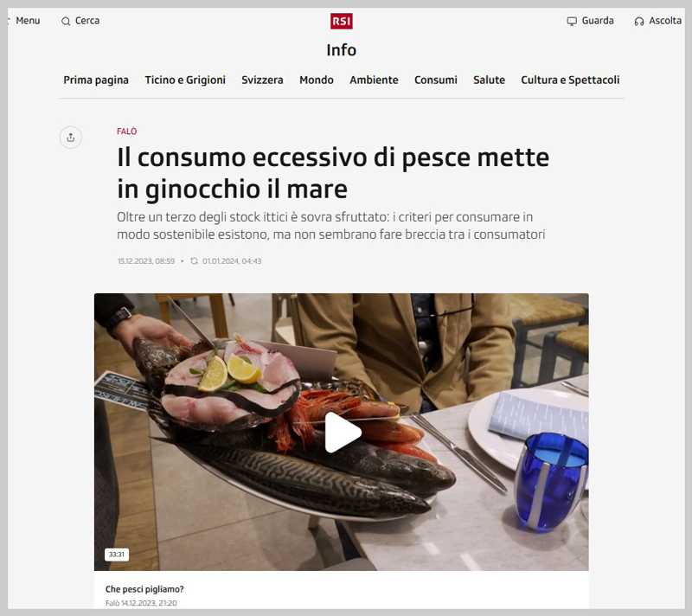Switch to the Ambiente section
Image resolution: width=692 pixels, height=616 pixels.
tap(374, 80)
